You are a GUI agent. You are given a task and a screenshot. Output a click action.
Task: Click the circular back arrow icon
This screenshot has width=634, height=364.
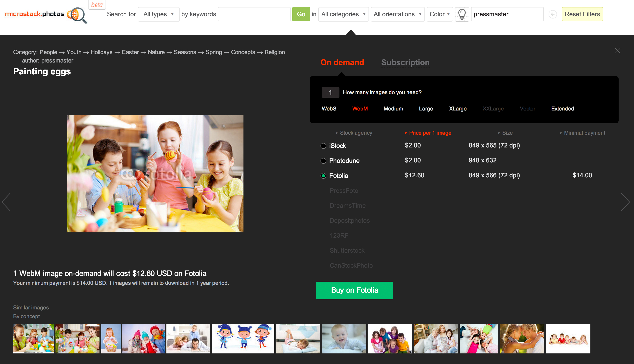pos(552,14)
